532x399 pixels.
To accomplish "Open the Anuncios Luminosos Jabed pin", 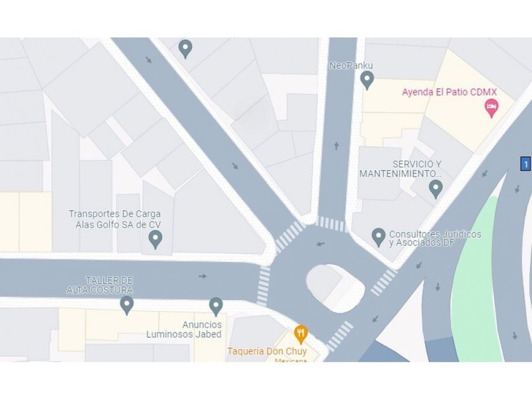I will pyautogui.click(x=216, y=306).
